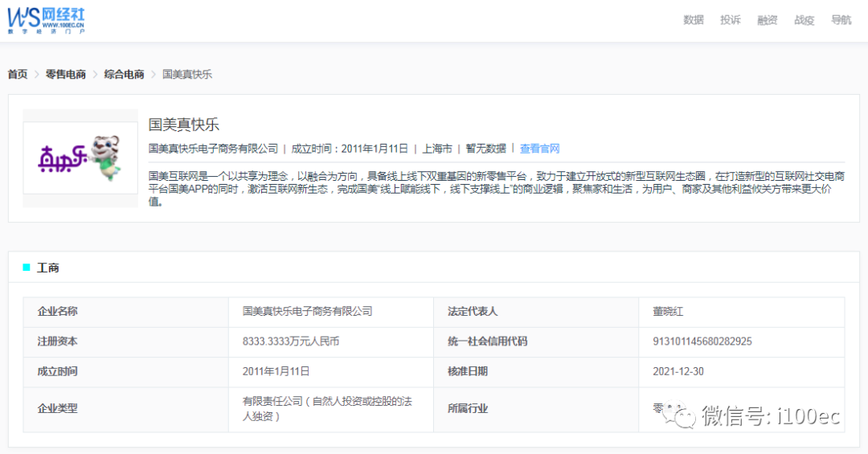The height and width of the screenshot is (454, 868).
Task: Click the 成立时间 table label cell
Action: click(125, 371)
